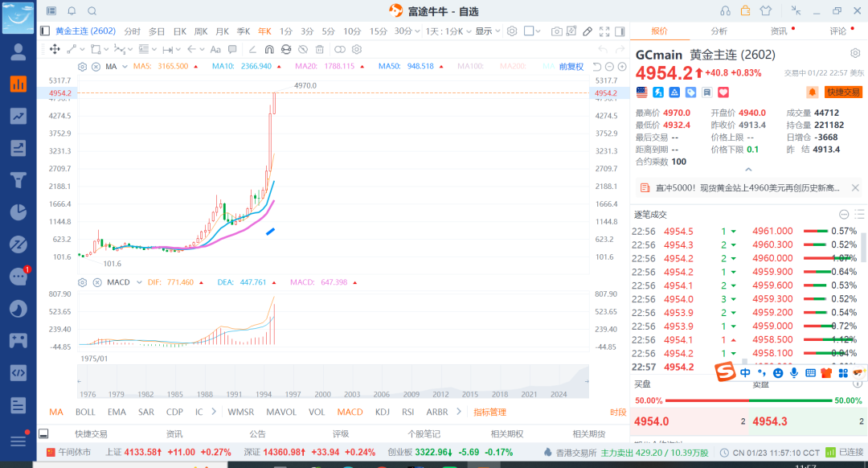Click the 前复权 adjustment button
The image size is (868, 468).
click(x=571, y=67)
